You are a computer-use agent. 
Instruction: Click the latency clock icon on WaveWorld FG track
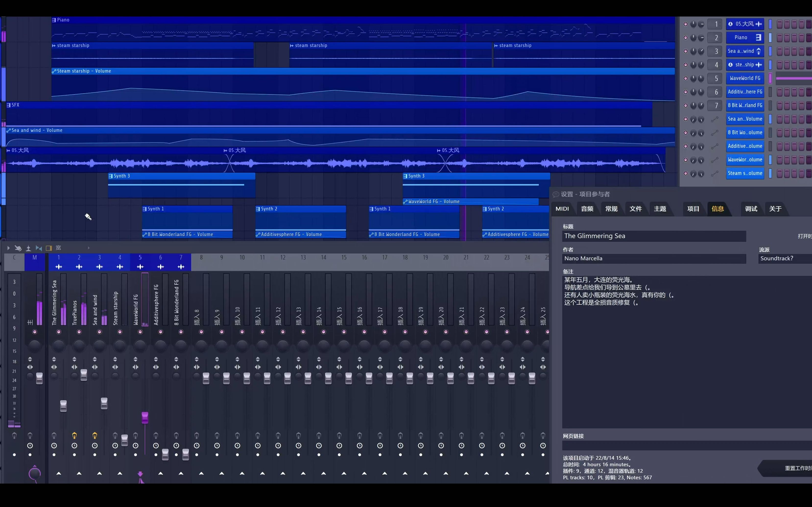(x=136, y=446)
